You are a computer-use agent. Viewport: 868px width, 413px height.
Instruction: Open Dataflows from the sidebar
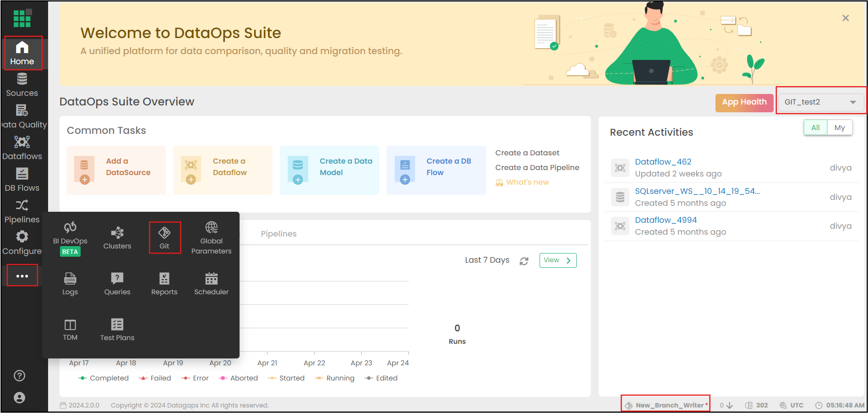point(22,149)
